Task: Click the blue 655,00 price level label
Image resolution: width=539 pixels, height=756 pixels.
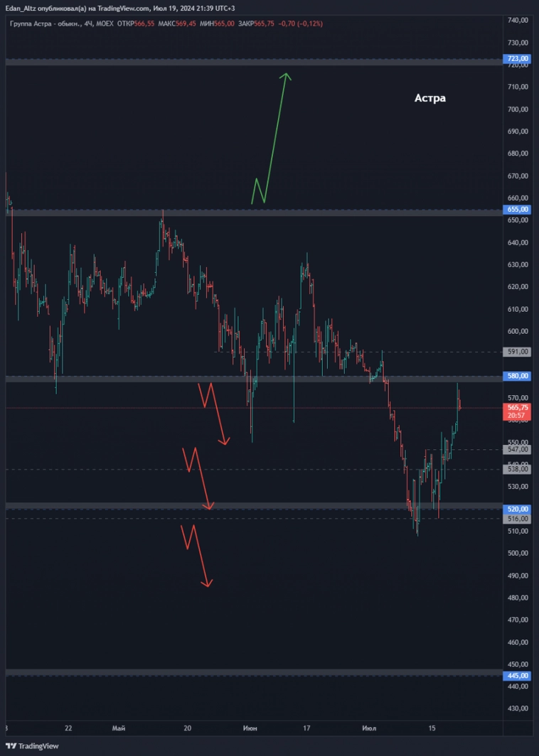Action: coord(518,209)
